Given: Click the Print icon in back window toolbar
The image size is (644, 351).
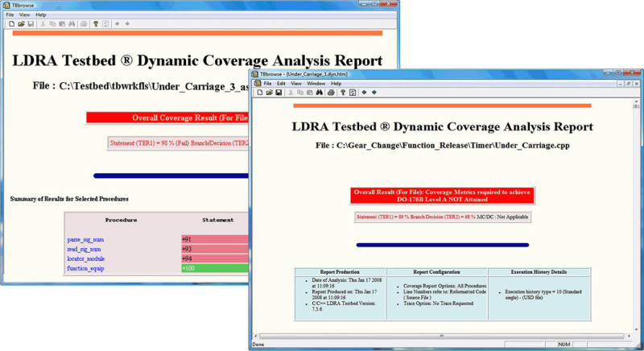Looking at the screenshot, I should (x=84, y=24).
